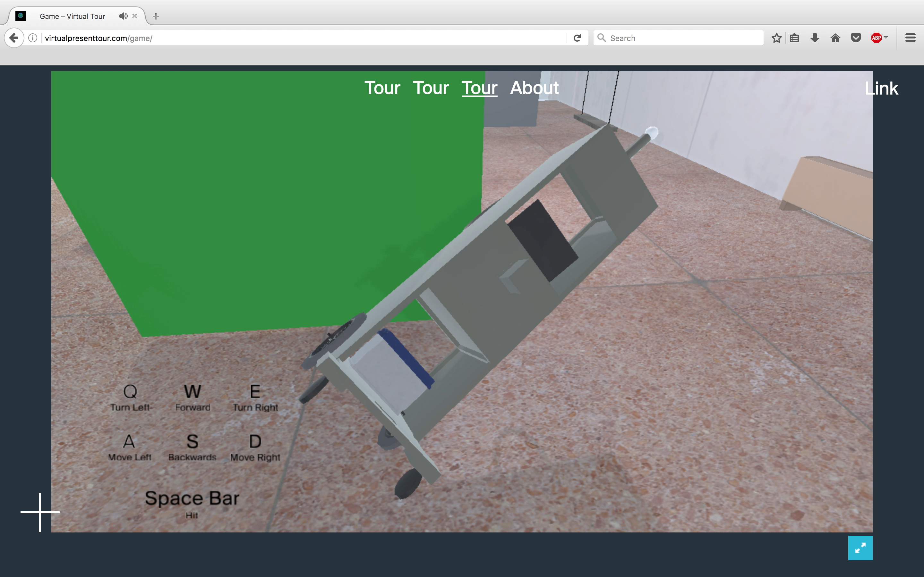Click the first Tour link

(x=382, y=88)
